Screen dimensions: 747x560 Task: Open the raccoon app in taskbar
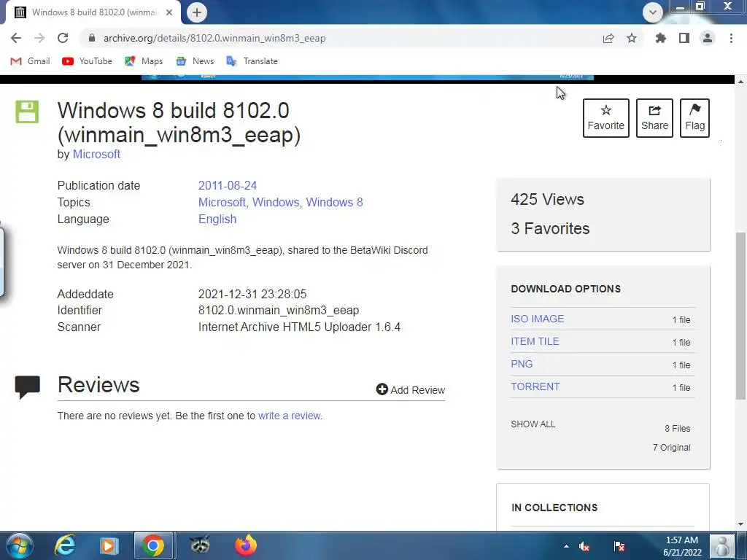pyautogui.click(x=200, y=545)
